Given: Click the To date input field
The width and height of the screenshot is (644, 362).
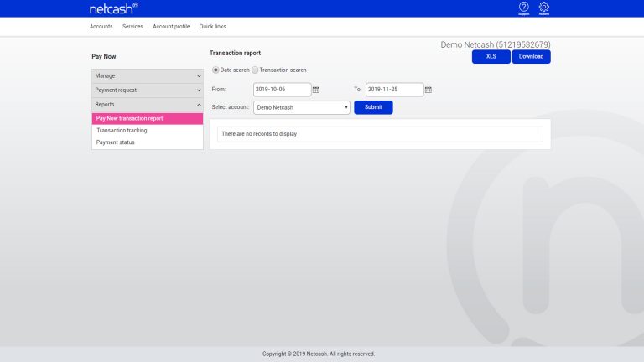Looking at the screenshot, I should 395,90.
